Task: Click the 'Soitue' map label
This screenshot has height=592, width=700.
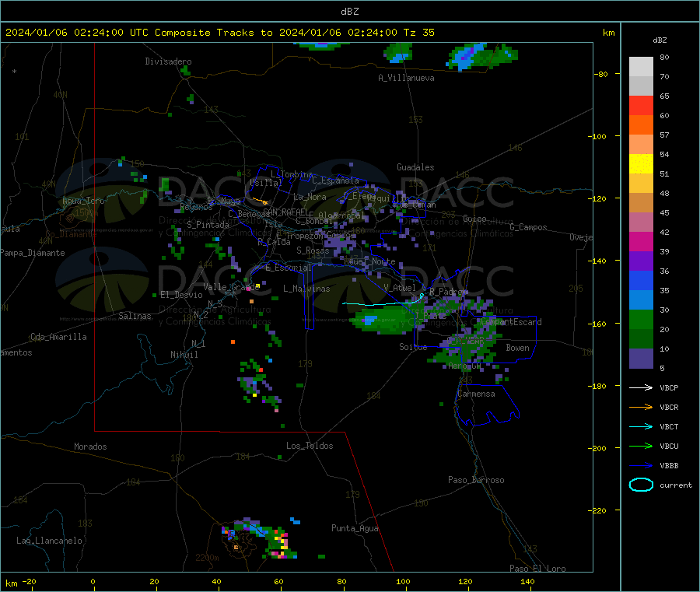Action: [x=413, y=347]
